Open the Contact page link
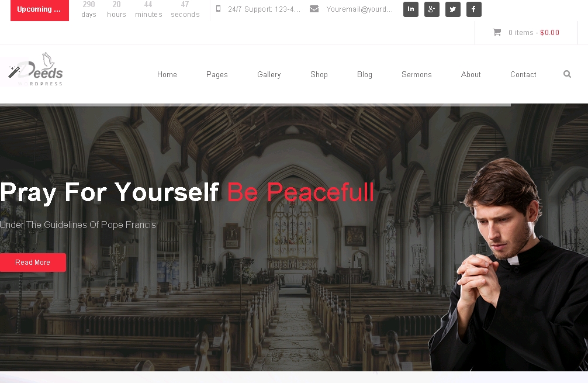The image size is (588, 383). 523,75
